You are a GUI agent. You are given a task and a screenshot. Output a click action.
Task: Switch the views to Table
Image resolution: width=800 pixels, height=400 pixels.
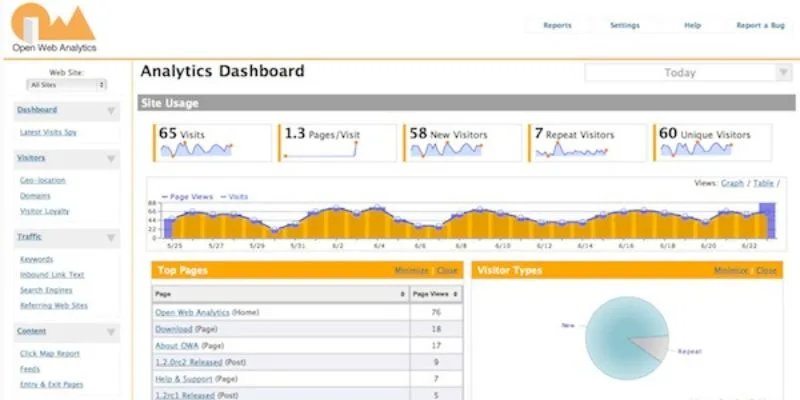[763, 183]
